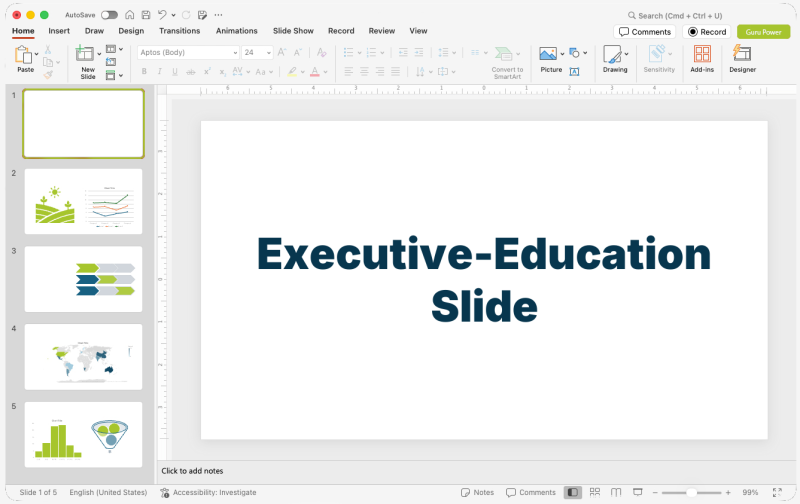800x504 pixels.
Task: Switch to Reading view
Action: coord(616,492)
